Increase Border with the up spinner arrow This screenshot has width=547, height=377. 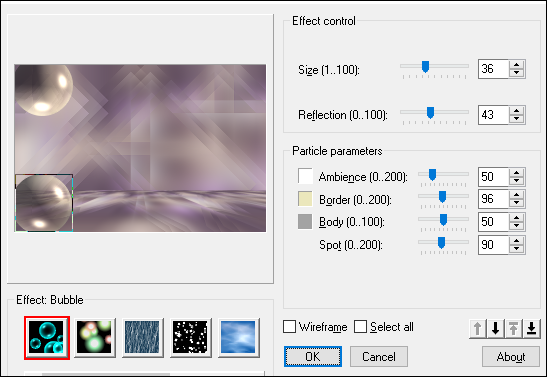pyautogui.click(x=517, y=195)
